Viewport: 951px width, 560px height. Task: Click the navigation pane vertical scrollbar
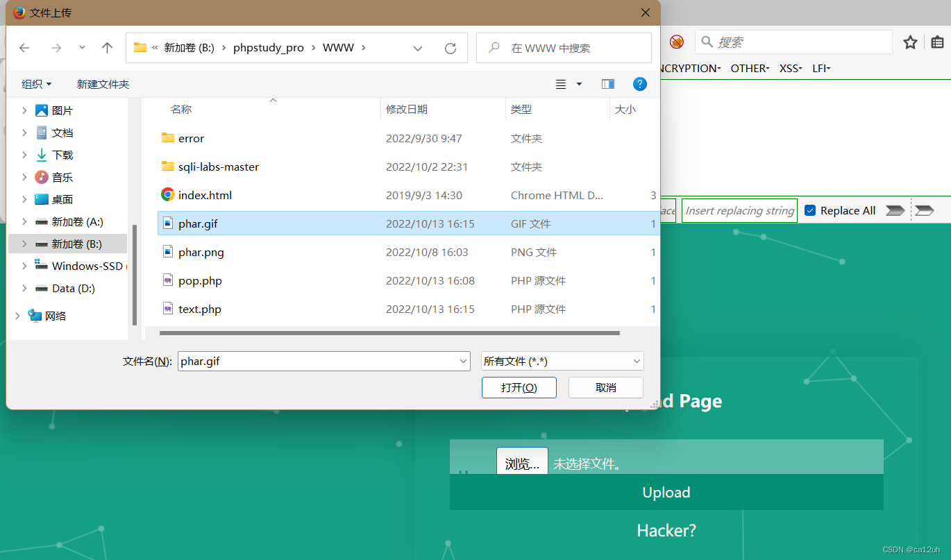(134, 274)
